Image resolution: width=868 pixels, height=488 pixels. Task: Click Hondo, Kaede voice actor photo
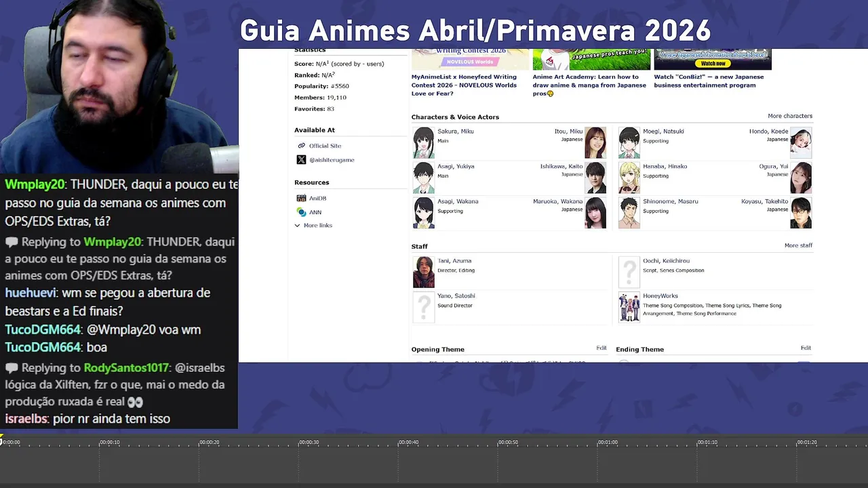click(x=801, y=142)
